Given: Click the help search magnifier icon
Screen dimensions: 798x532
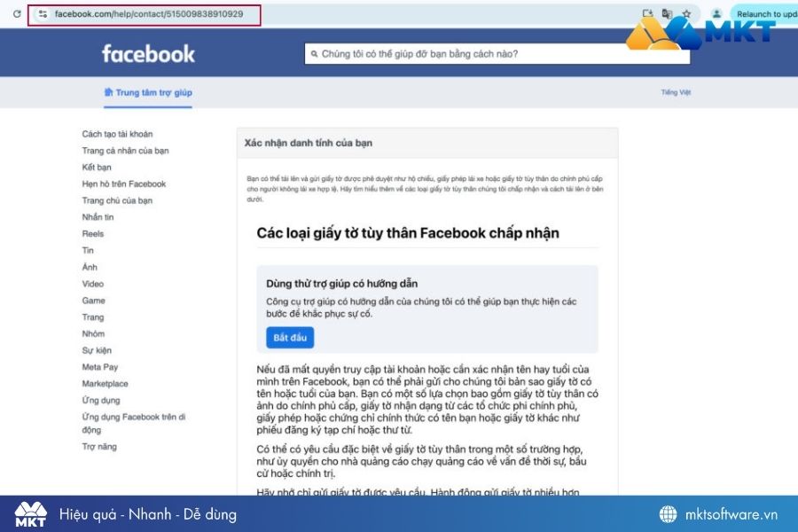Looking at the screenshot, I should [314, 54].
